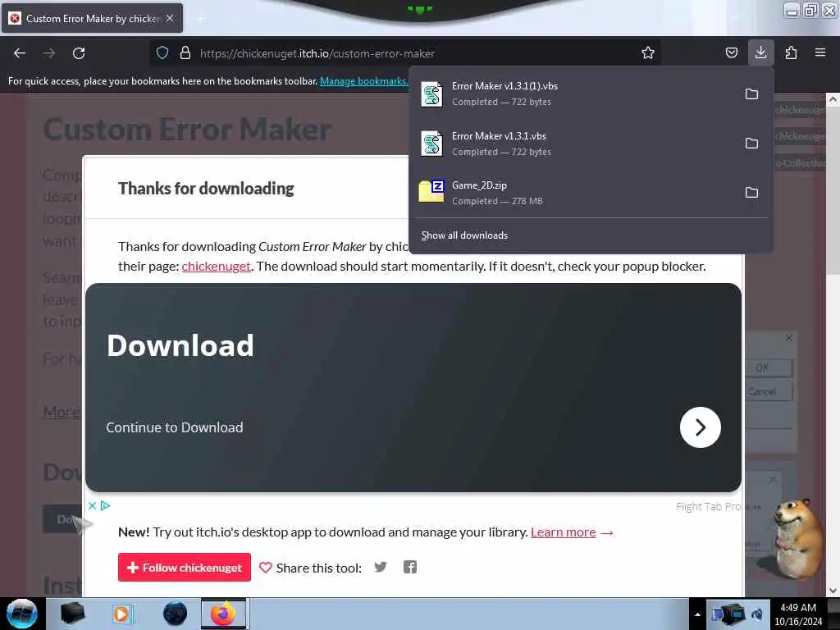Open the media player taskbar icon
The height and width of the screenshot is (630, 840).
pyautogui.click(x=121, y=614)
